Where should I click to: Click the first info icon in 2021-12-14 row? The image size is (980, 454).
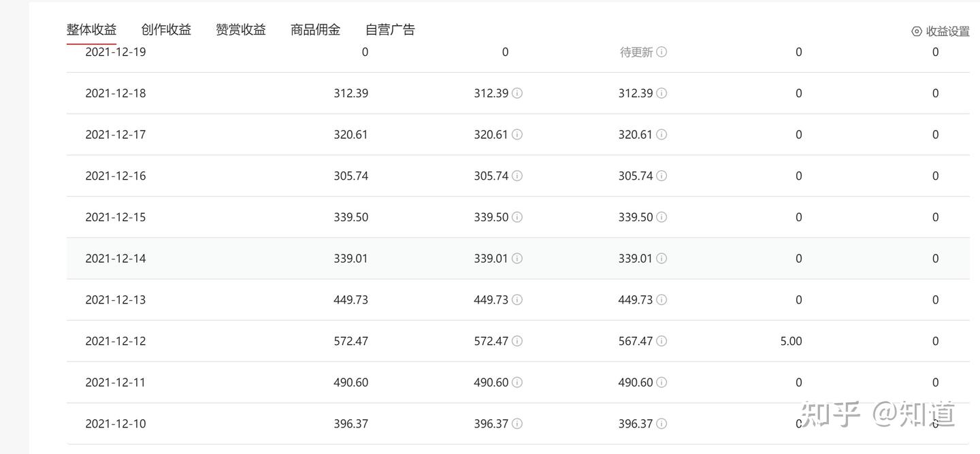(517, 259)
